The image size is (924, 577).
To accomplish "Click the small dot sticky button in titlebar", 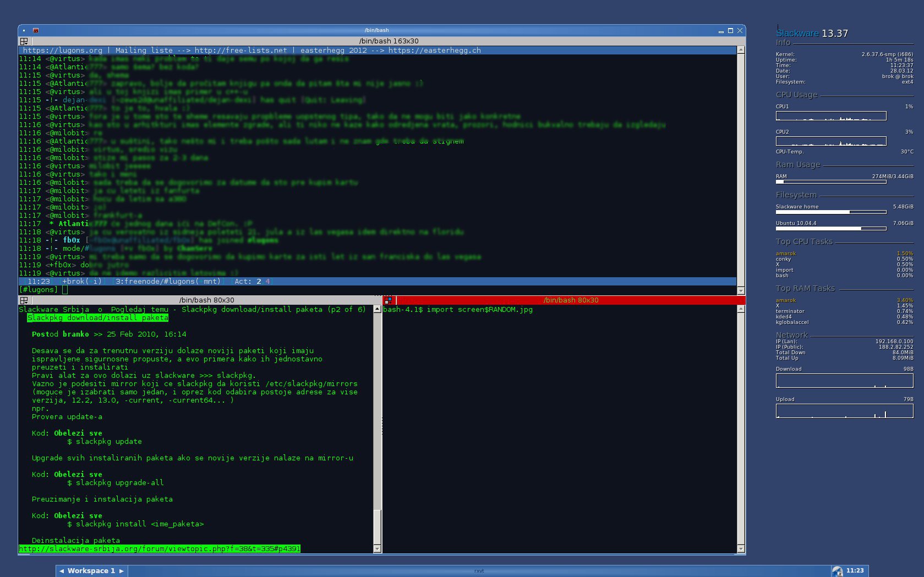I will point(24,31).
